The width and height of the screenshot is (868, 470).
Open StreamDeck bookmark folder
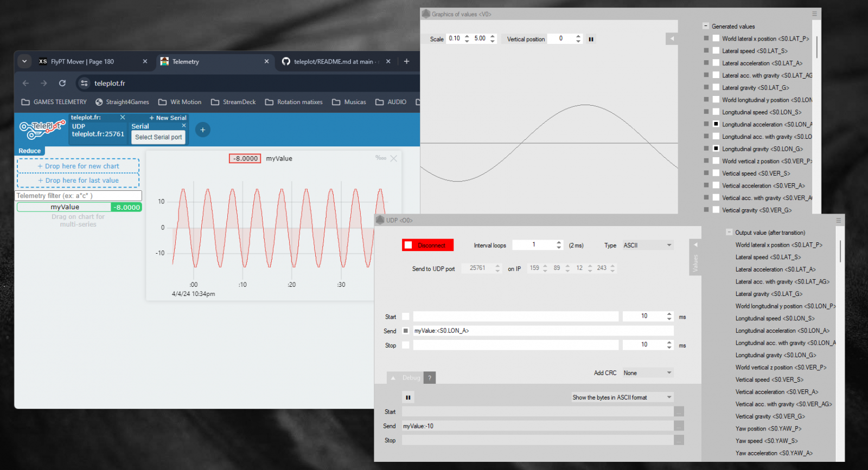pos(233,102)
